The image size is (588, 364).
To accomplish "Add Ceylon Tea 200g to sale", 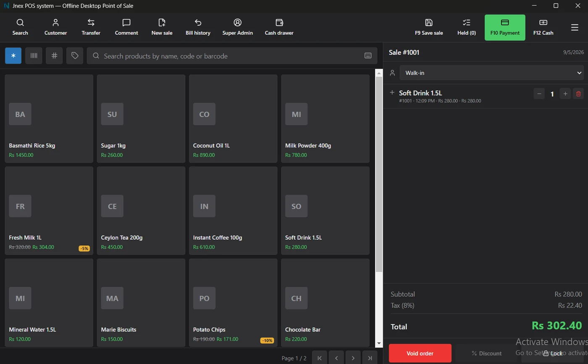I will pos(141,211).
